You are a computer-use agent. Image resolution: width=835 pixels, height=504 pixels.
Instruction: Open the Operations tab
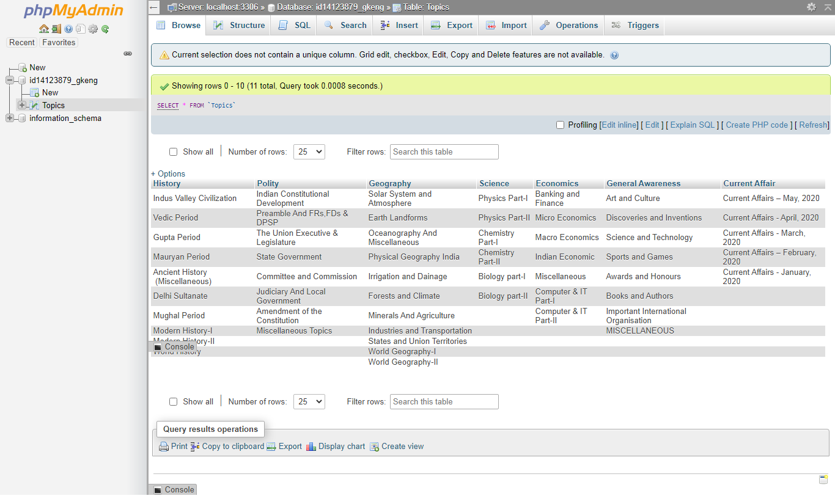(569, 26)
